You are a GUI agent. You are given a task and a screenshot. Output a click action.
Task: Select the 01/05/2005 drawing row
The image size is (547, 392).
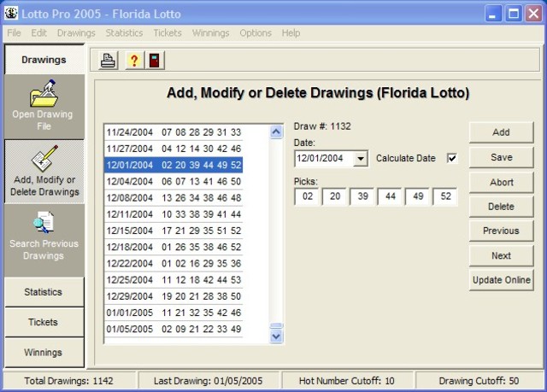point(174,329)
